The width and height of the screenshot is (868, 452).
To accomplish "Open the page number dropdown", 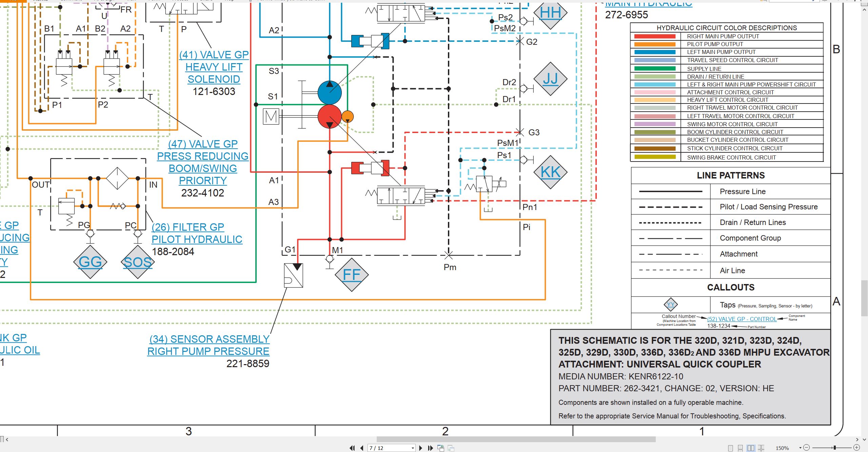I will coord(413,448).
